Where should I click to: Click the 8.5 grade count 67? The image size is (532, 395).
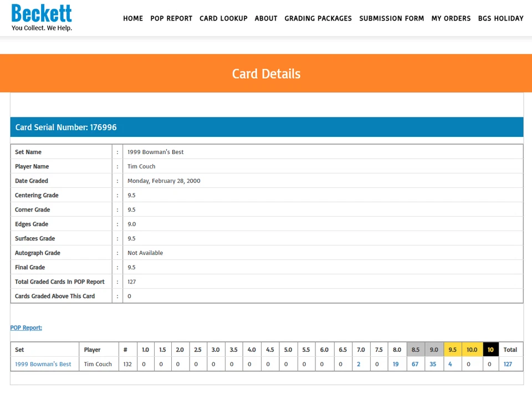click(415, 364)
